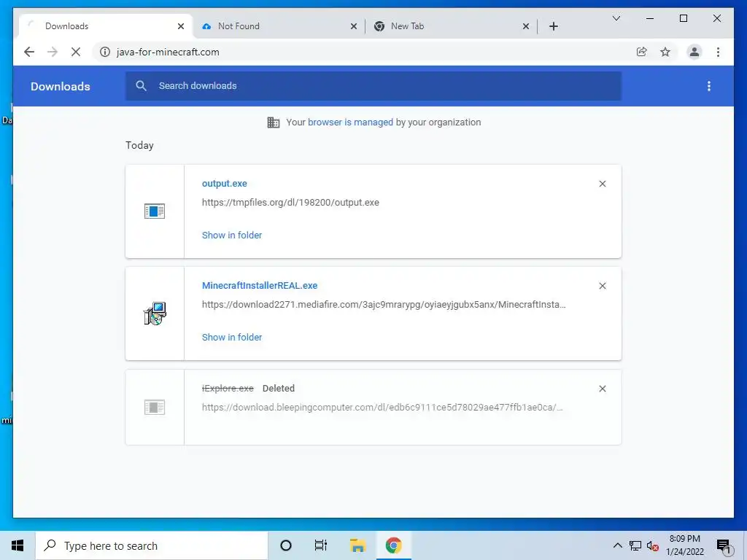Show output.exe in folder
Screen dimensions: 747x560
pos(232,236)
